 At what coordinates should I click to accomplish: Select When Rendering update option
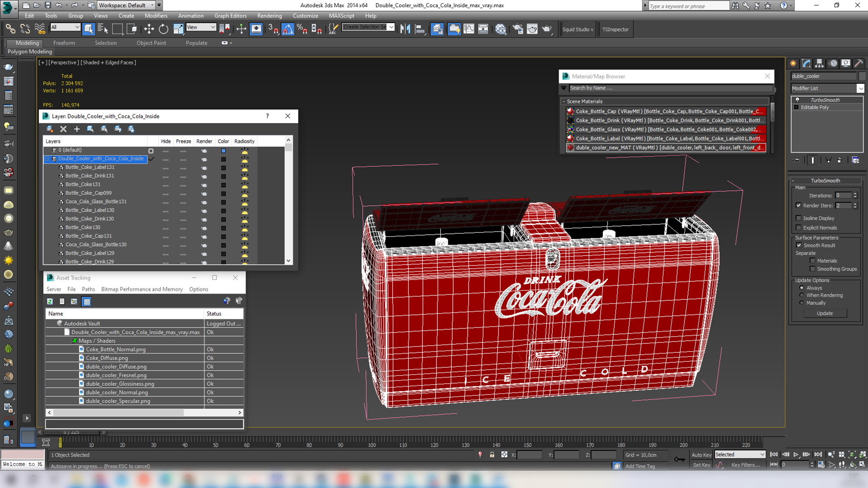802,295
